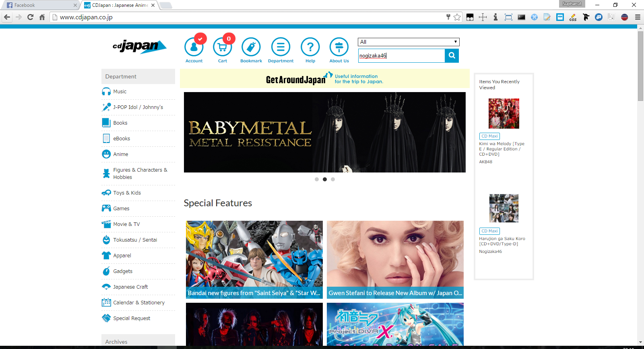Click the Japanese Craft fan icon

coord(106,287)
